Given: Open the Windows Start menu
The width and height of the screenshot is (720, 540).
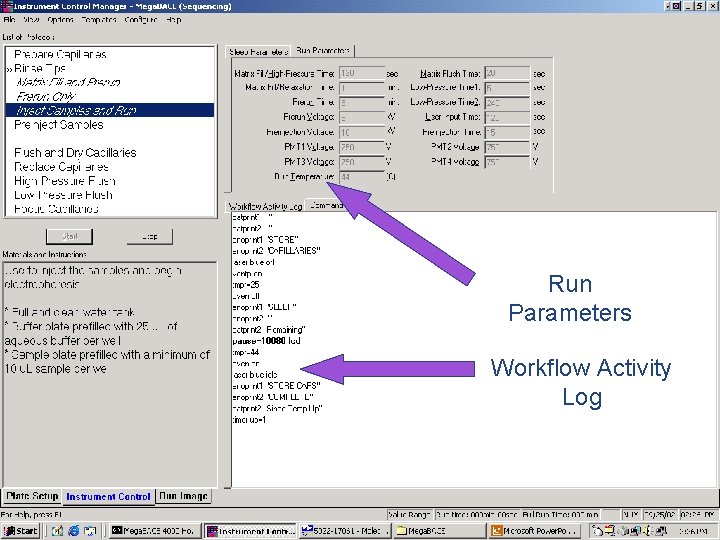Looking at the screenshot, I should coord(21,531).
